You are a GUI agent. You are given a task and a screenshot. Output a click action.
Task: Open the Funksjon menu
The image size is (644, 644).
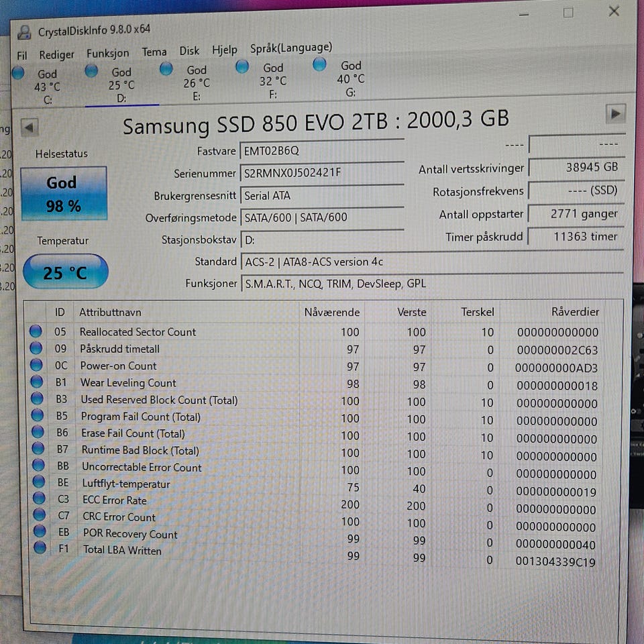pyautogui.click(x=107, y=54)
